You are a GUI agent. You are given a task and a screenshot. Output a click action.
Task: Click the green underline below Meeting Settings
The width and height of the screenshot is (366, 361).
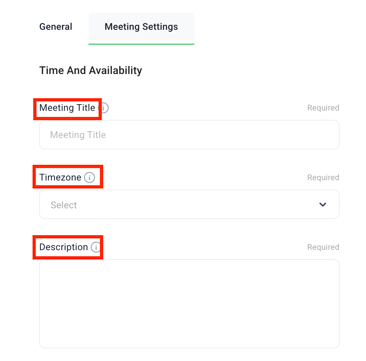141,43
